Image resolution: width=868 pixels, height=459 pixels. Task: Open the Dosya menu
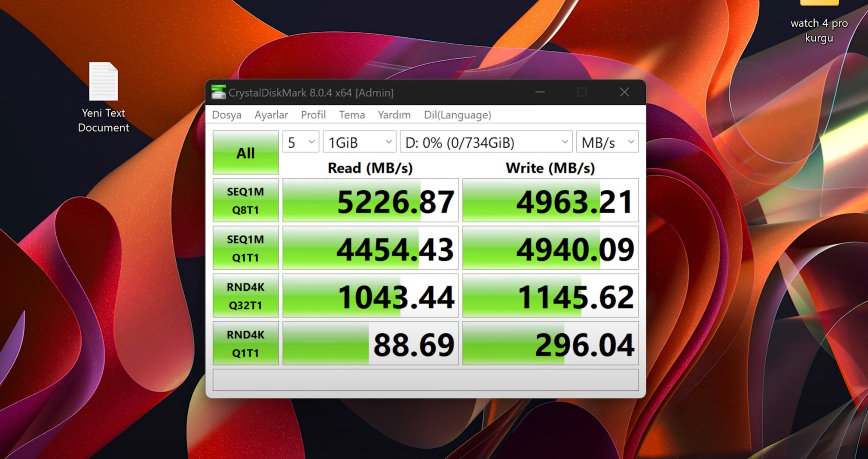click(226, 115)
